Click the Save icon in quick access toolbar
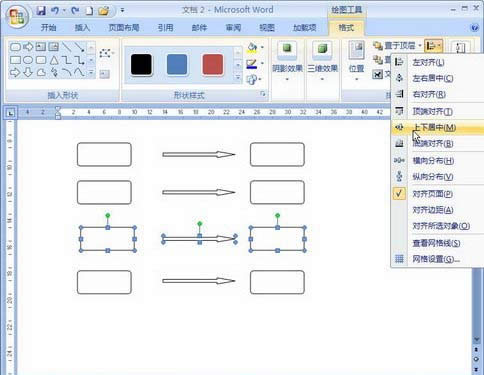 coord(41,11)
